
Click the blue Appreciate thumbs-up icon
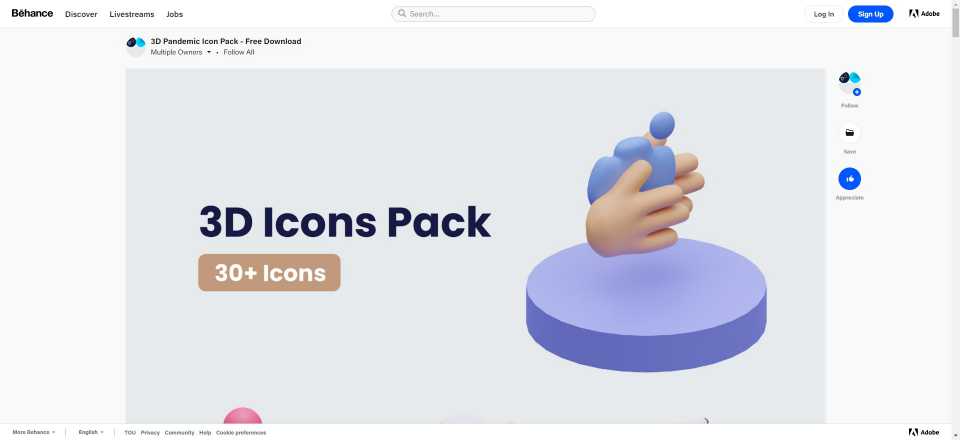849,179
